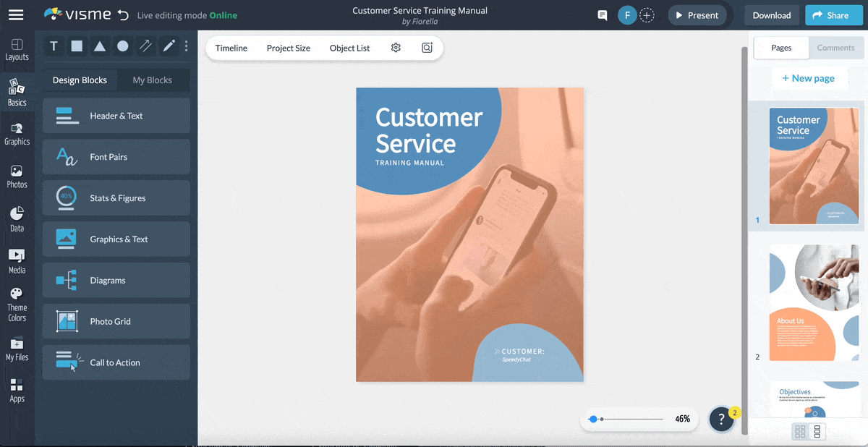The image size is (868, 447).
Task: Expand the toolbar overflow three-dot menu
Action: tap(186, 46)
